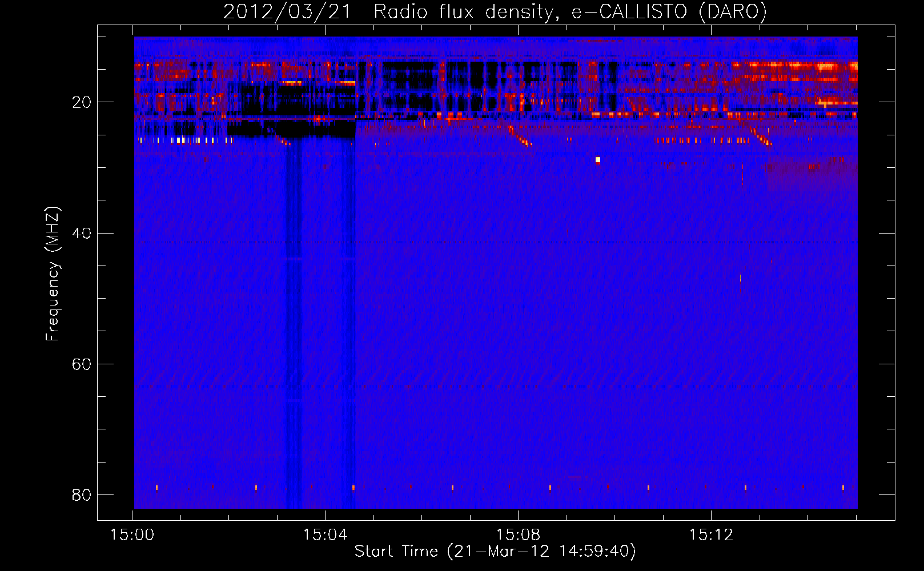Click the bright white burst spot near 15:09

point(598,160)
